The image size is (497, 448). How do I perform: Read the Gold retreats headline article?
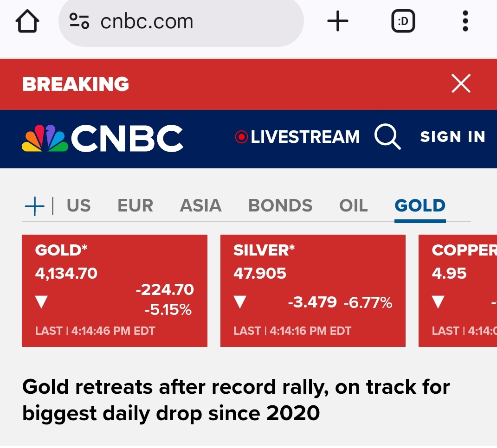tap(236, 399)
